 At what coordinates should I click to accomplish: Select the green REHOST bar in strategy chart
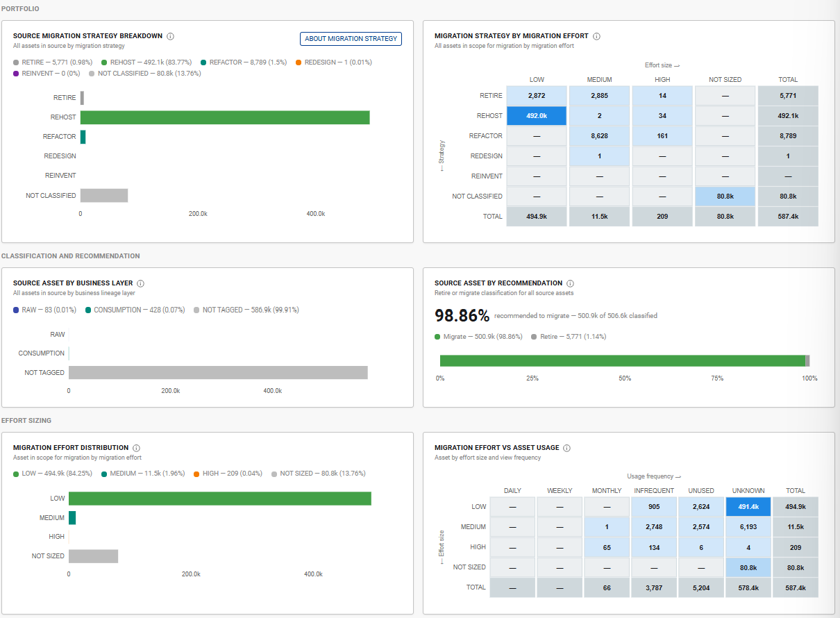(x=225, y=117)
